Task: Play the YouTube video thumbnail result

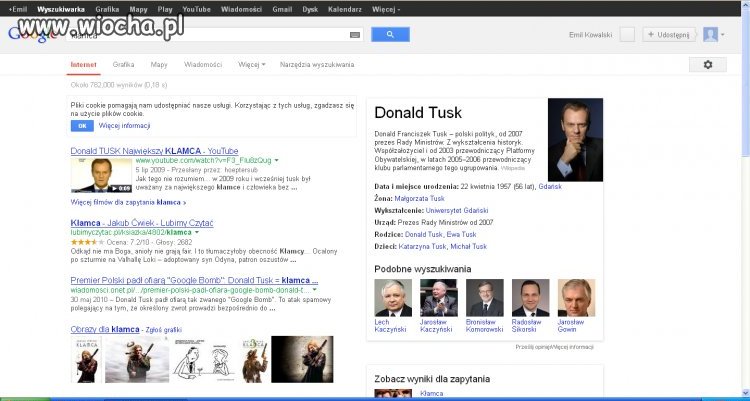Action: (101, 175)
